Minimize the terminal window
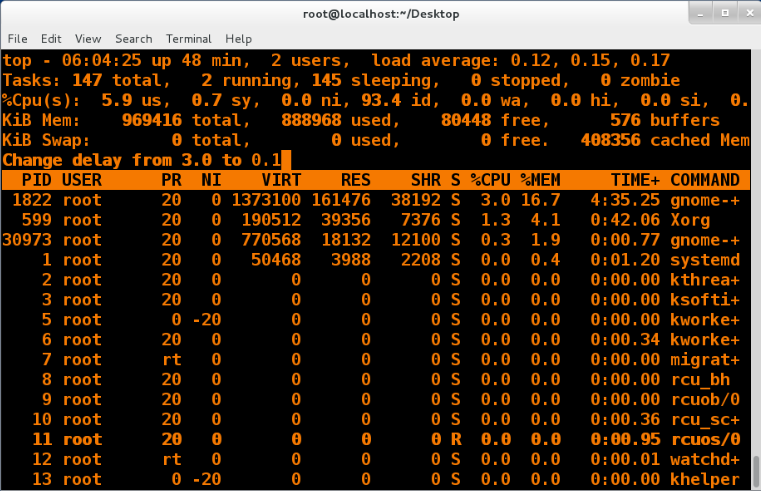The height and width of the screenshot is (491, 761). tap(700, 14)
